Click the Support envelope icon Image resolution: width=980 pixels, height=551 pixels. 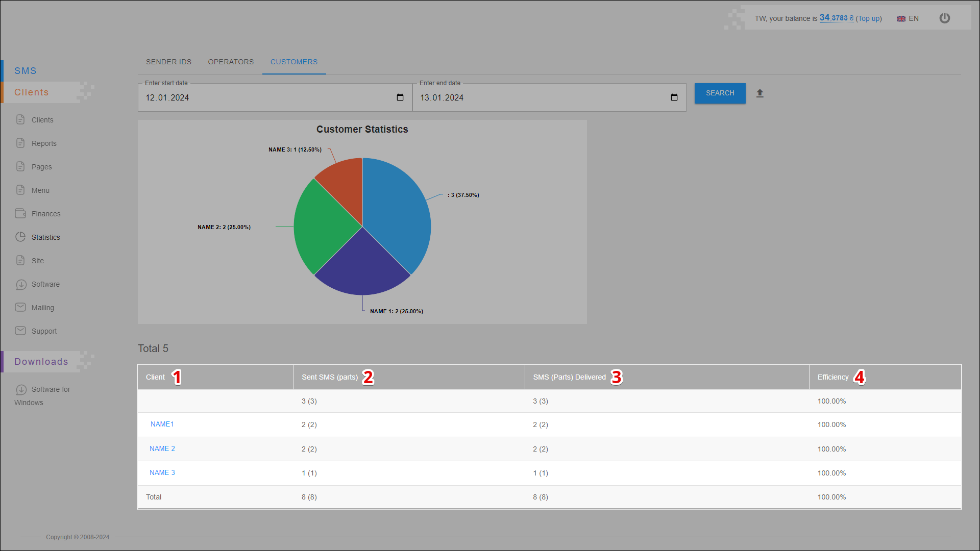(x=20, y=331)
